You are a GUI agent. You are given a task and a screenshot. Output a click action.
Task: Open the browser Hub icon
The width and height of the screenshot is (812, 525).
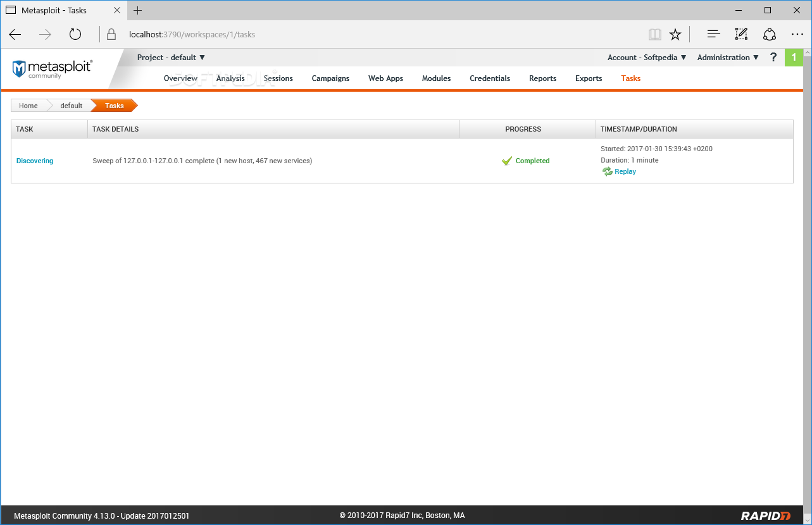(x=713, y=34)
